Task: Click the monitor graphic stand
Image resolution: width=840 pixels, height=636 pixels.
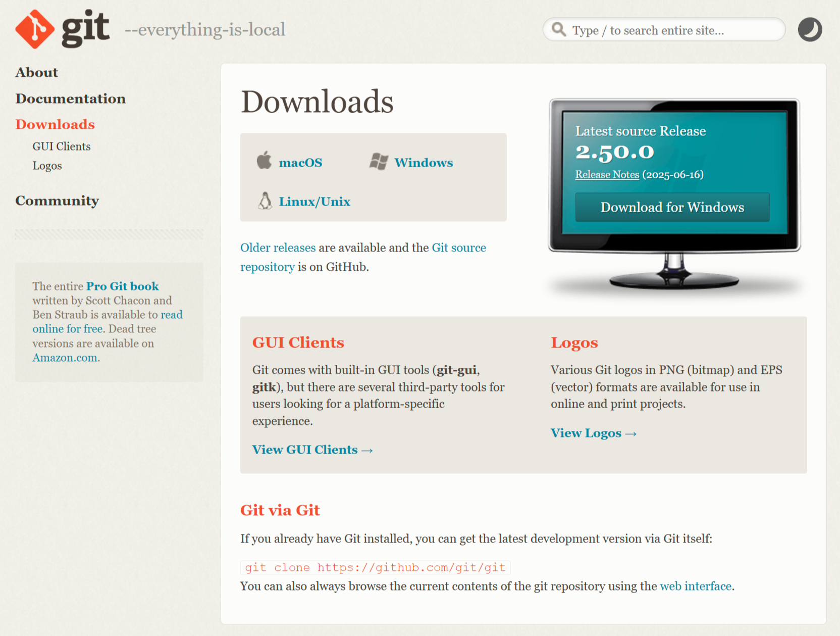Action: coord(674,271)
